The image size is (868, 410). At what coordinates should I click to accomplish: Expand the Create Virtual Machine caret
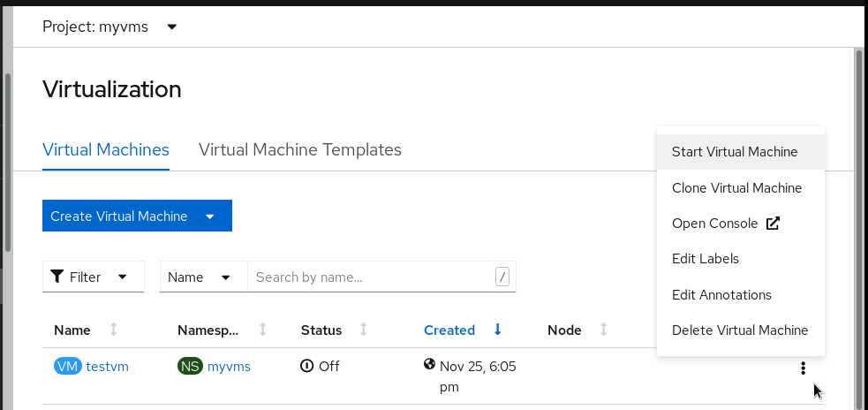pyautogui.click(x=210, y=216)
